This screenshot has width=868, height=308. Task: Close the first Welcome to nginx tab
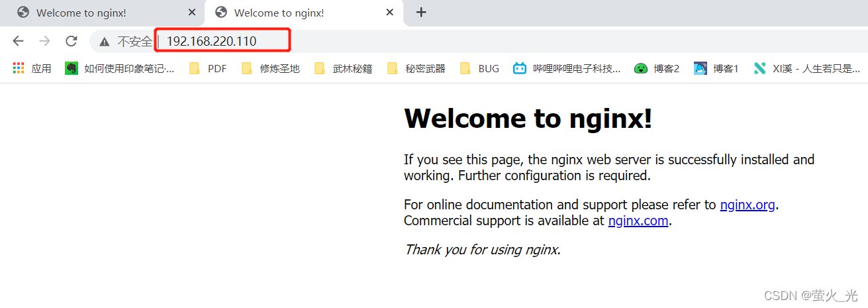click(192, 13)
